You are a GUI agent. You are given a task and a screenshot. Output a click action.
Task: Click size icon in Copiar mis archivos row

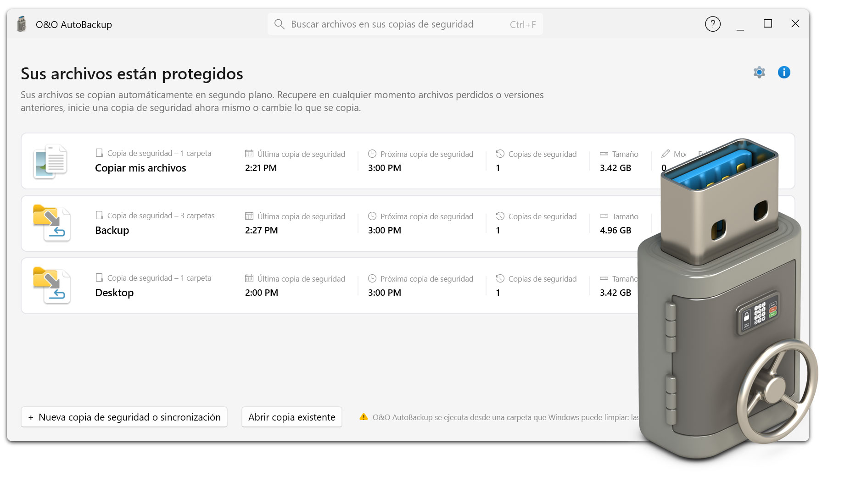[x=604, y=154]
